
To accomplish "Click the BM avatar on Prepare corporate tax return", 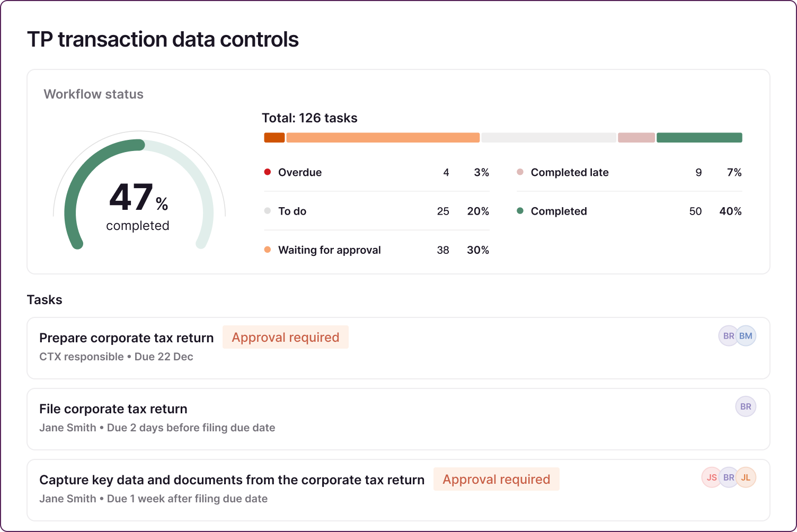I will click(746, 335).
